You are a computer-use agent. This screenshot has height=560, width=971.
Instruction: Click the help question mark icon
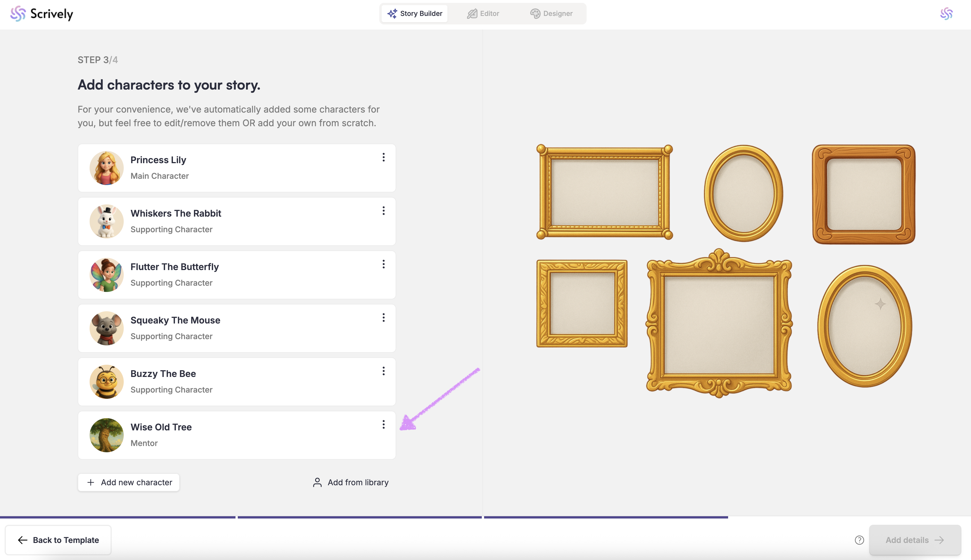pyautogui.click(x=859, y=540)
